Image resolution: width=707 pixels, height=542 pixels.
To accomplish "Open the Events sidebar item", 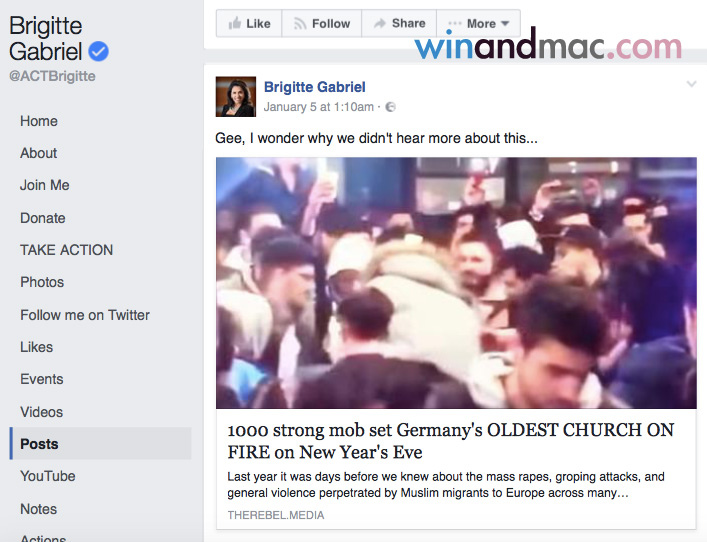I will (42, 379).
